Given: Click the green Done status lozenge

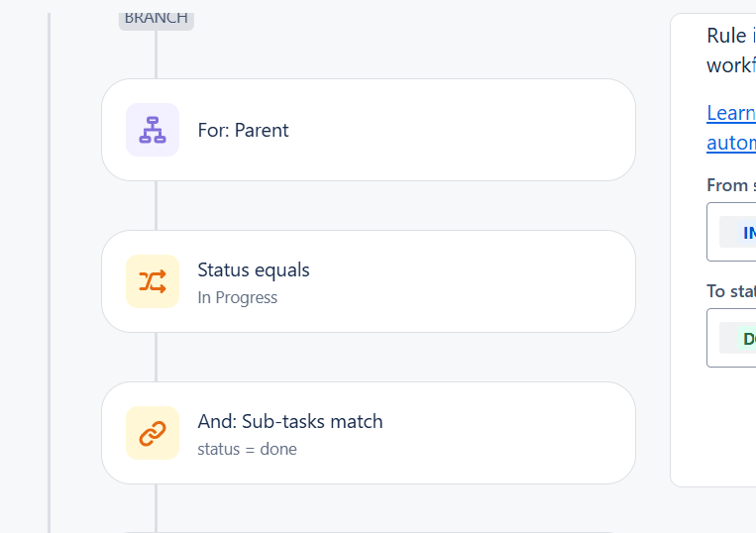Looking at the screenshot, I should pos(746,338).
